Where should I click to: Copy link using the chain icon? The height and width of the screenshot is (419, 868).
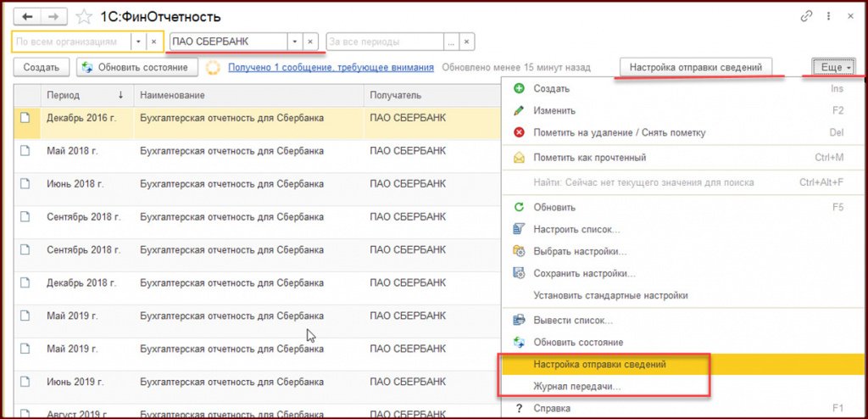(805, 16)
